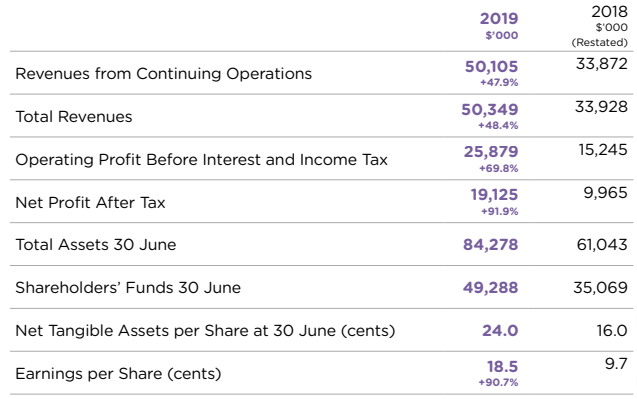This screenshot has height=399, width=637.
Task: Select the Total Revenues row label
Action: [x=74, y=117]
